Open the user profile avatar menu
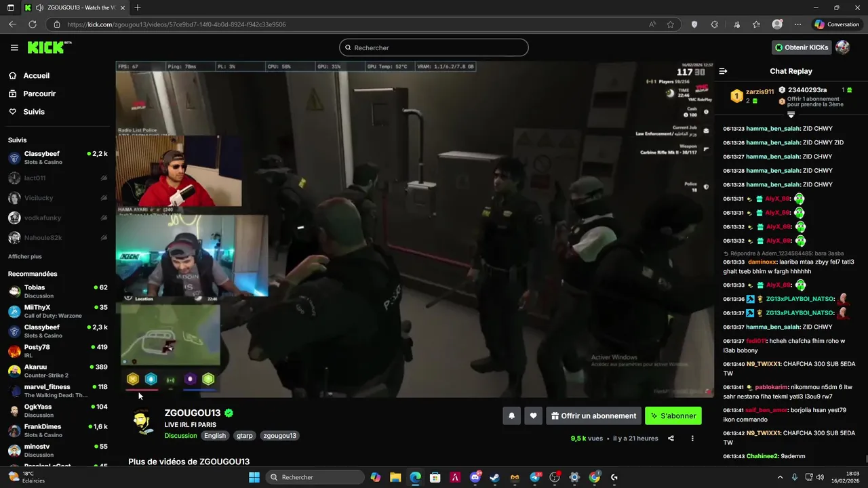The image size is (868, 488). point(842,47)
